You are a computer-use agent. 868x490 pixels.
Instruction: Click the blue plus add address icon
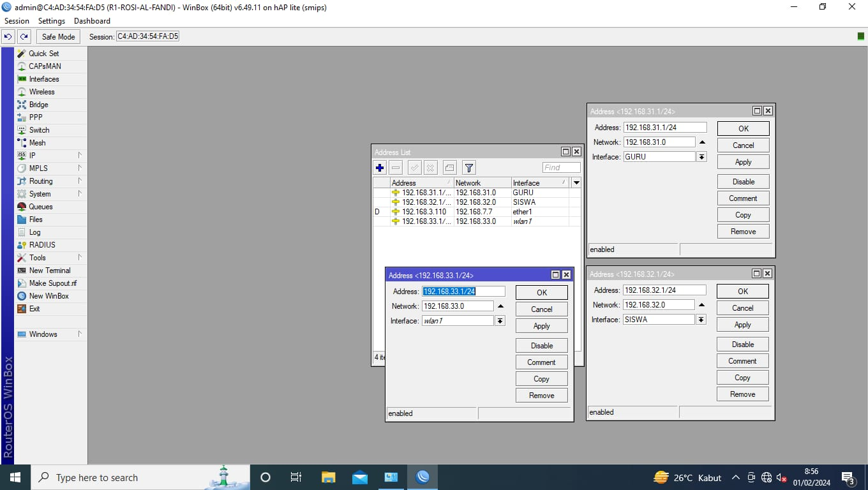380,168
